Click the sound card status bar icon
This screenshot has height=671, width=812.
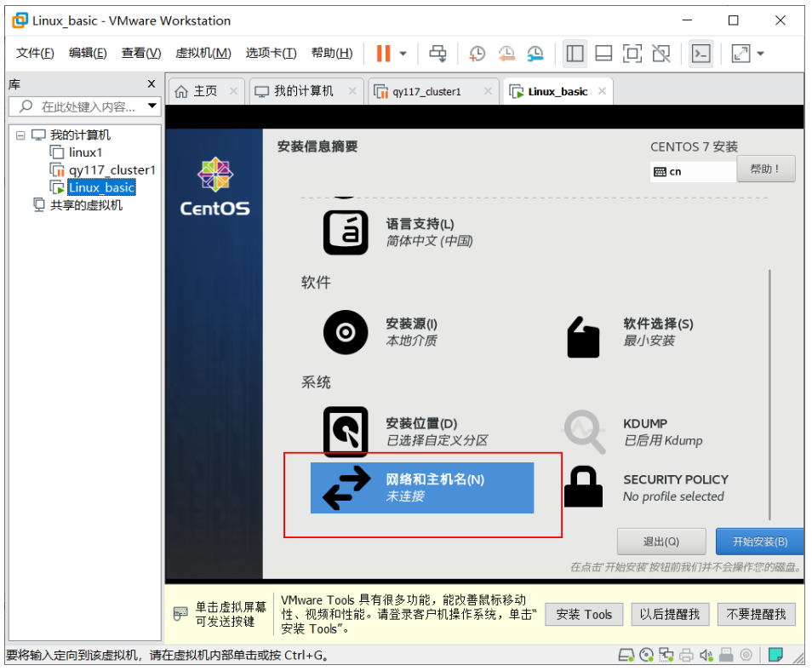pyautogui.click(x=706, y=656)
